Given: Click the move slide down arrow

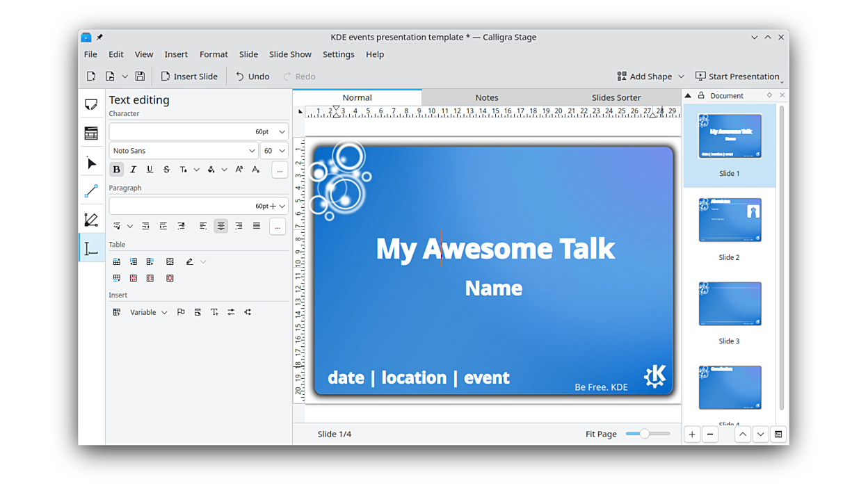Looking at the screenshot, I should coord(760,434).
